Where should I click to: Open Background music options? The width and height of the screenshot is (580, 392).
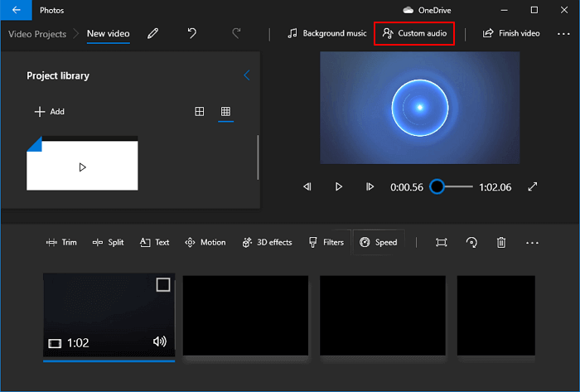[x=326, y=34]
